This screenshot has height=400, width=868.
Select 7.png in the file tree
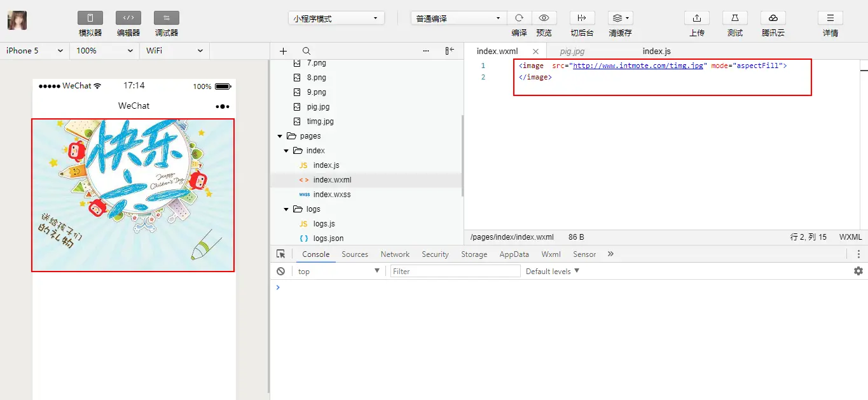(316, 63)
